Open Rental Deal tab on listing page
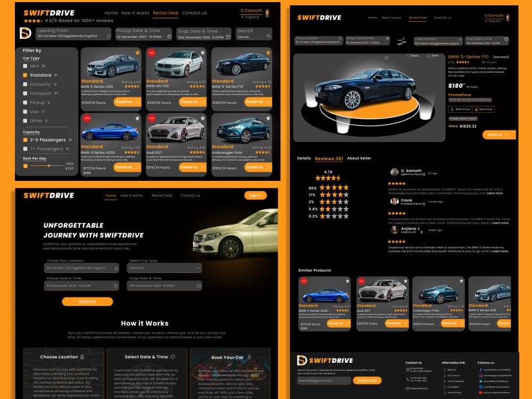Screen dimensions: 532x399 (x=165, y=13)
